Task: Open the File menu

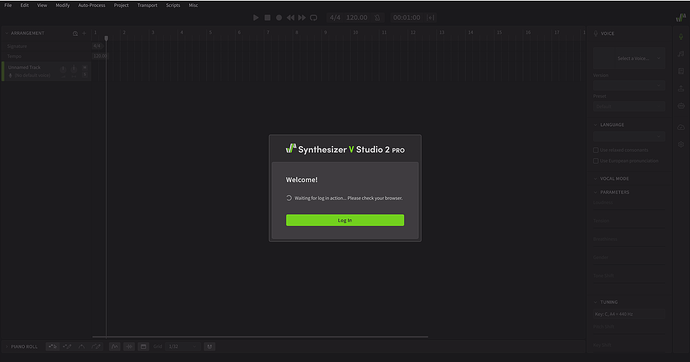Action: [8, 5]
